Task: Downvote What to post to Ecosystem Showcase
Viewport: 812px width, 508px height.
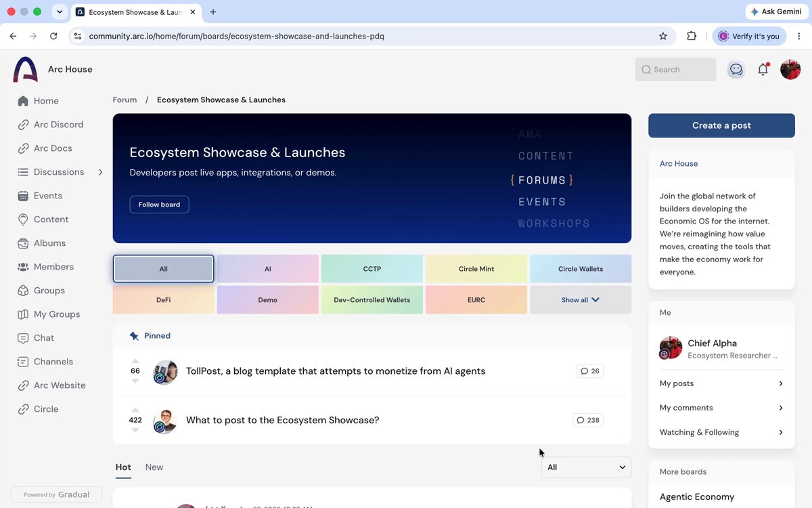Action: point(135,430)
